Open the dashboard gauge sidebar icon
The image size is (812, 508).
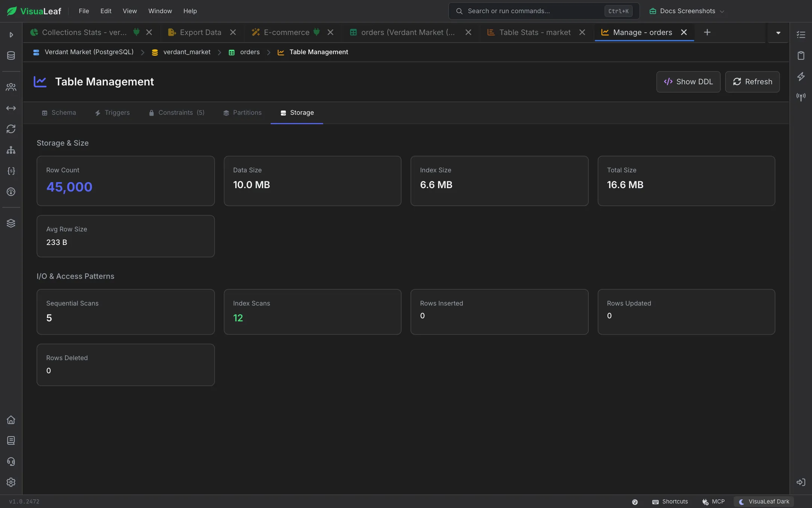(x=11, y=192)
